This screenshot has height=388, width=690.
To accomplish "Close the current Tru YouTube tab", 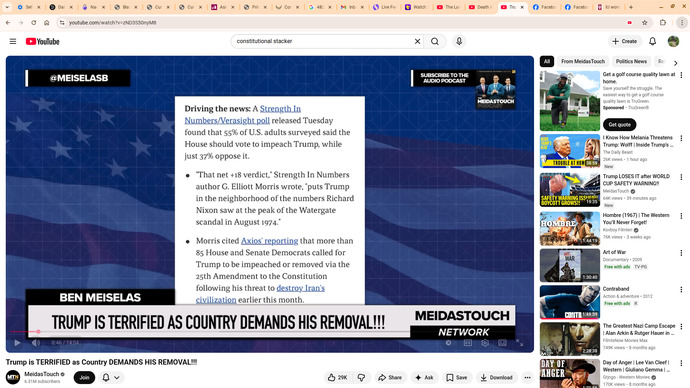I will click(522, 7).
